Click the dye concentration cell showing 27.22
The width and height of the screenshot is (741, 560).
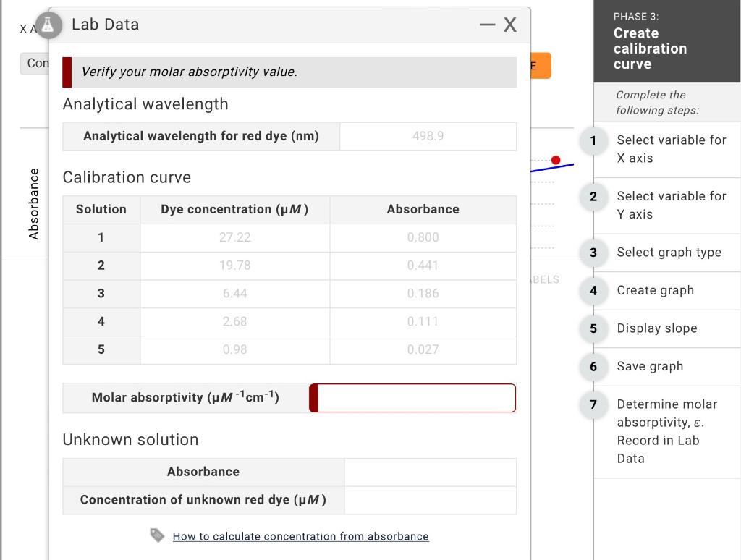click(x=234, y=237)
